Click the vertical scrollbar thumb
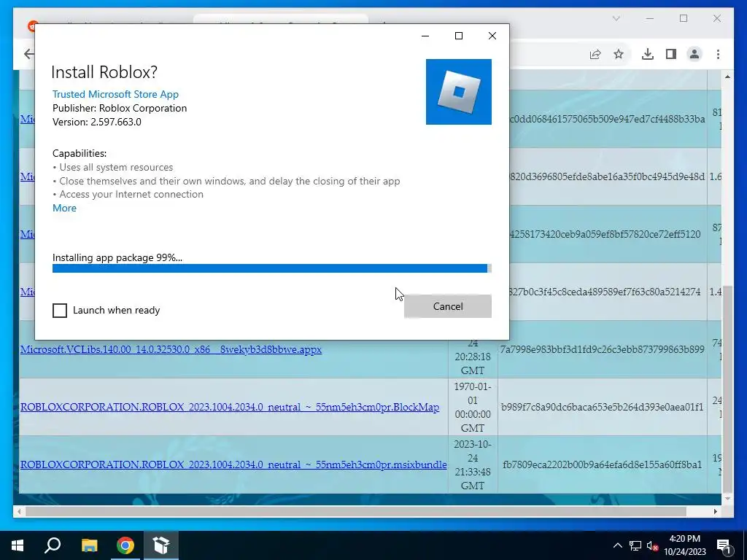 727,391
